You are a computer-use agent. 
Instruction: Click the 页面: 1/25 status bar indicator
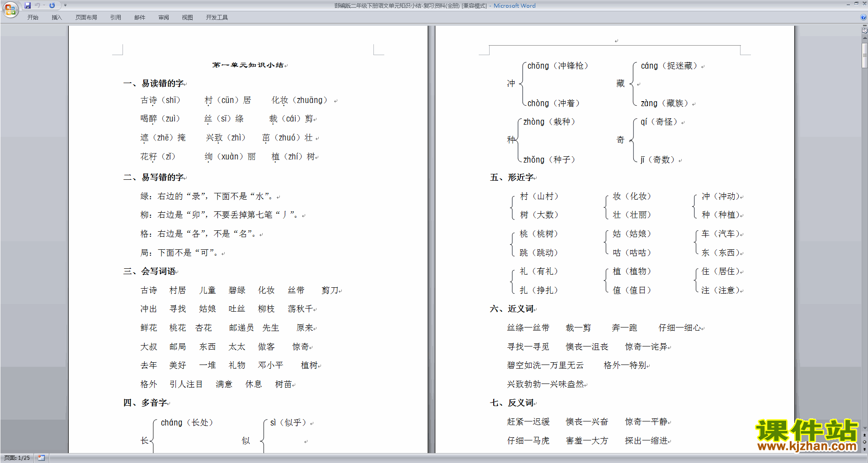pyautogui.click(x=17, y=458)
